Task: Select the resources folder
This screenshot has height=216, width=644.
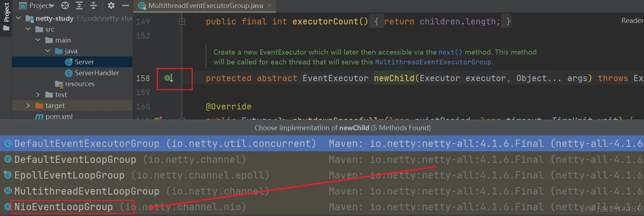Action: tap(72, 84)
